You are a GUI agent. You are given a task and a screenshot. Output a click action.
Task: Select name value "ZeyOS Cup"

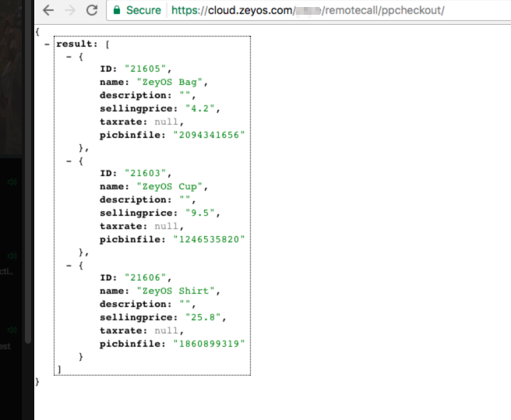(x=170, y=186)
